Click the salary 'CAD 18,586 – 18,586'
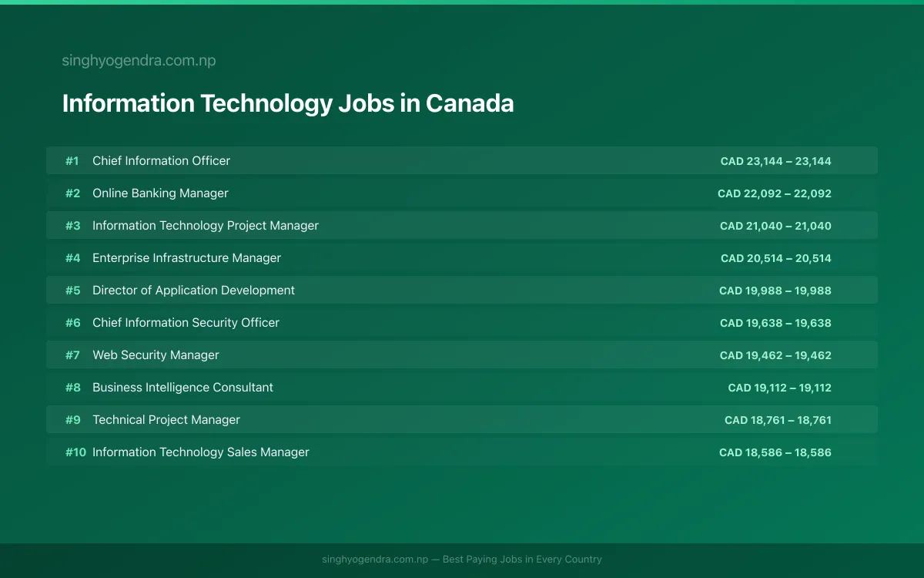924x578 pixels. (775, 452)
